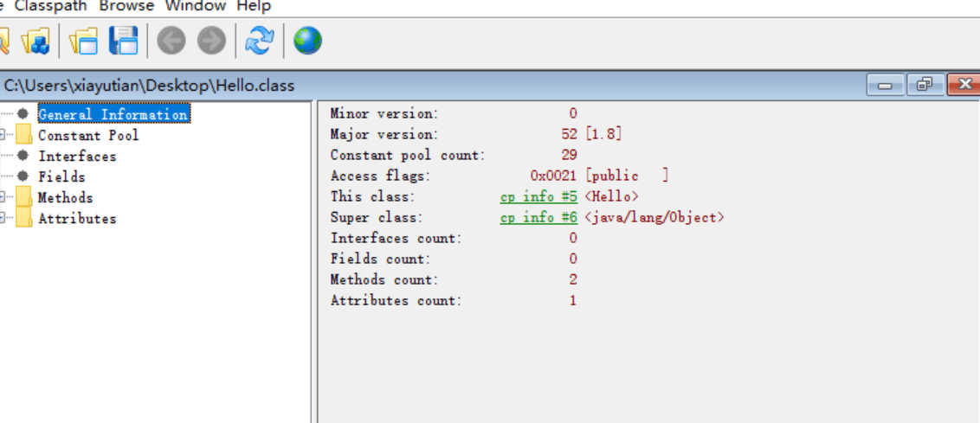The image size is (980, 423).
Task: Open the Window menu
Action: [x=196, y=6]
